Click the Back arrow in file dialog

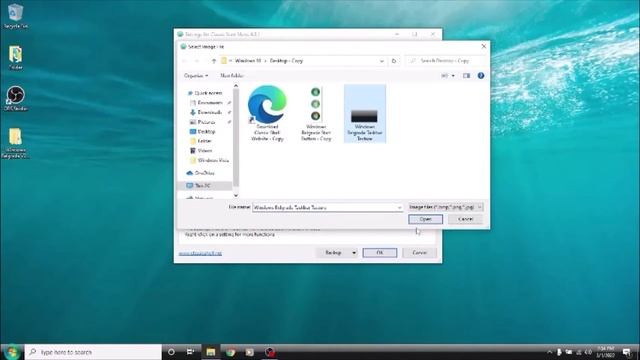point(184,61)
